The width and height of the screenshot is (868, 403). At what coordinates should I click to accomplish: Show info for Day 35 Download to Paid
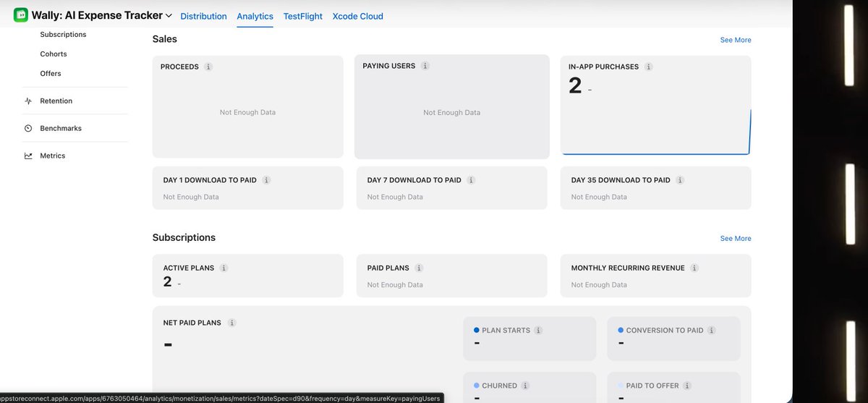680,180
